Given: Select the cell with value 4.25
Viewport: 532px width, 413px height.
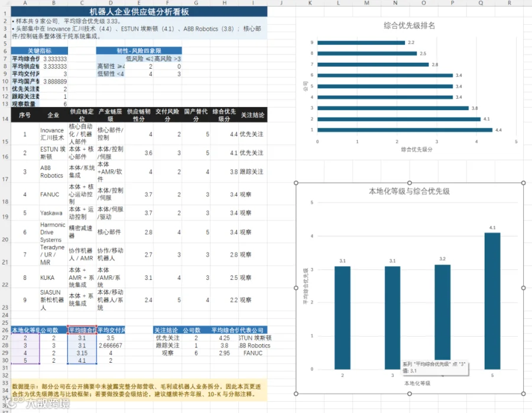Looking at the screenshot, I should point(224,338).
